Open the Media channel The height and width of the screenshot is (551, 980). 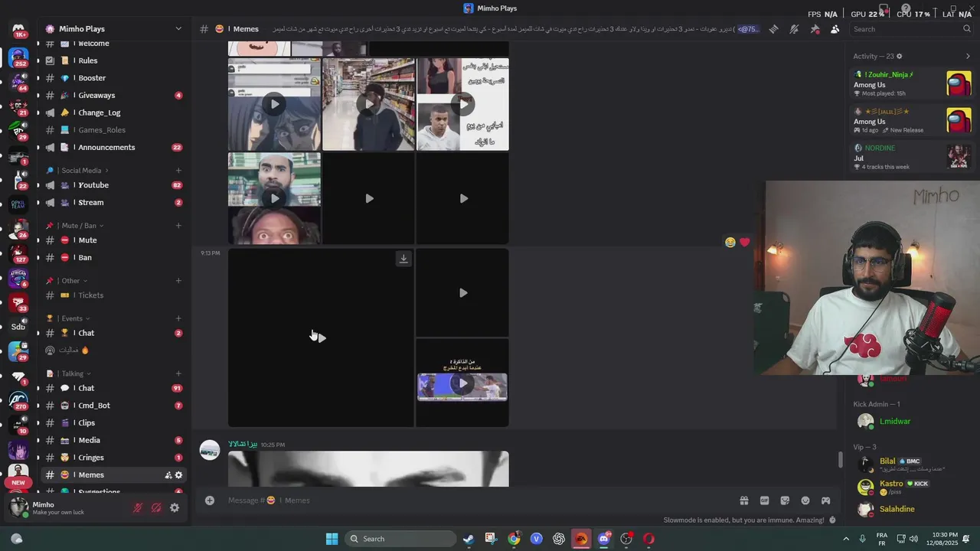(113, 441)
